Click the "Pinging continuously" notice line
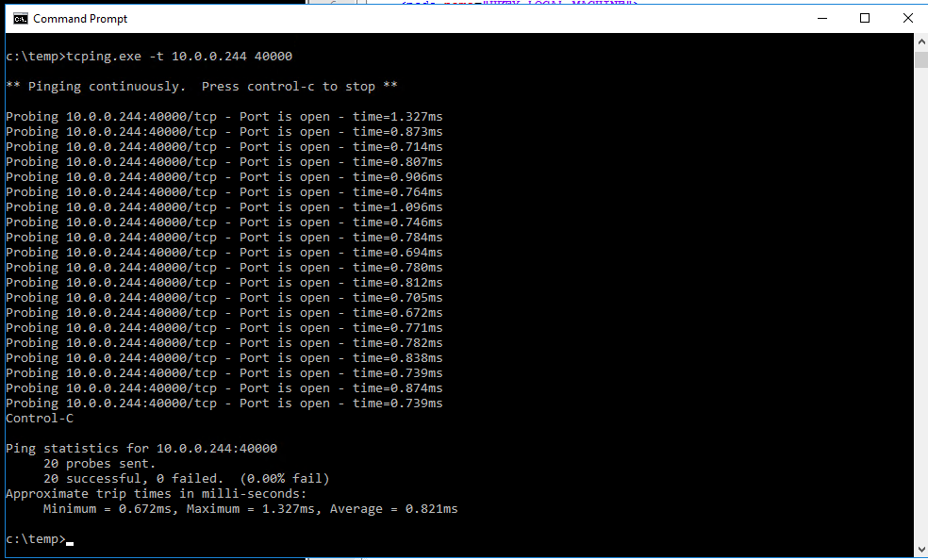Viewport: 928px width, 560px height. pyautogui.click(x=201, y=87)
